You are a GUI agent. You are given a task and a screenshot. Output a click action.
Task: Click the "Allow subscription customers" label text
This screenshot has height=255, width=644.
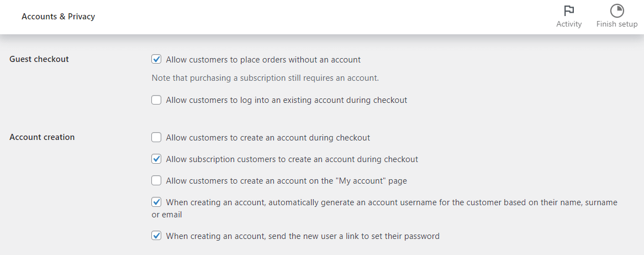(x=292, y=159)
